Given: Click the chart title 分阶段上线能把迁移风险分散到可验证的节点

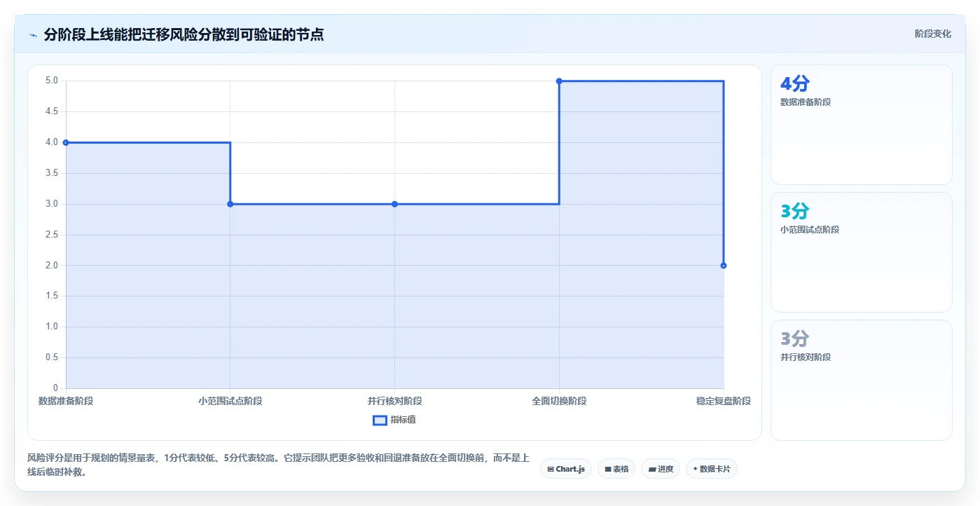Looking at the screenshot, I should (184, 34).
